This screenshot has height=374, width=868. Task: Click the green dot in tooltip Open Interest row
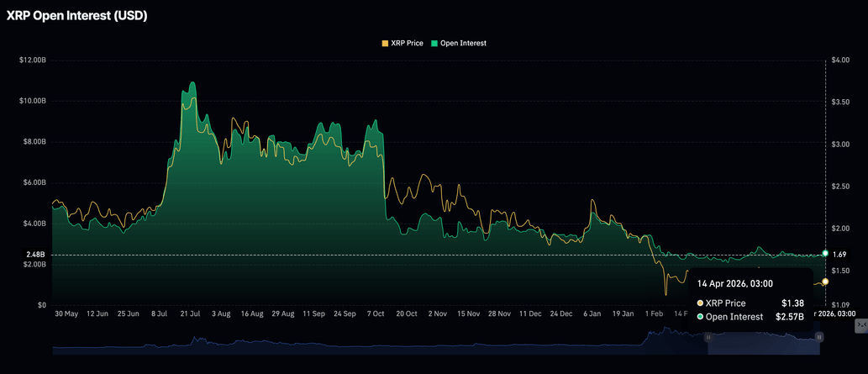pos(701,317)
